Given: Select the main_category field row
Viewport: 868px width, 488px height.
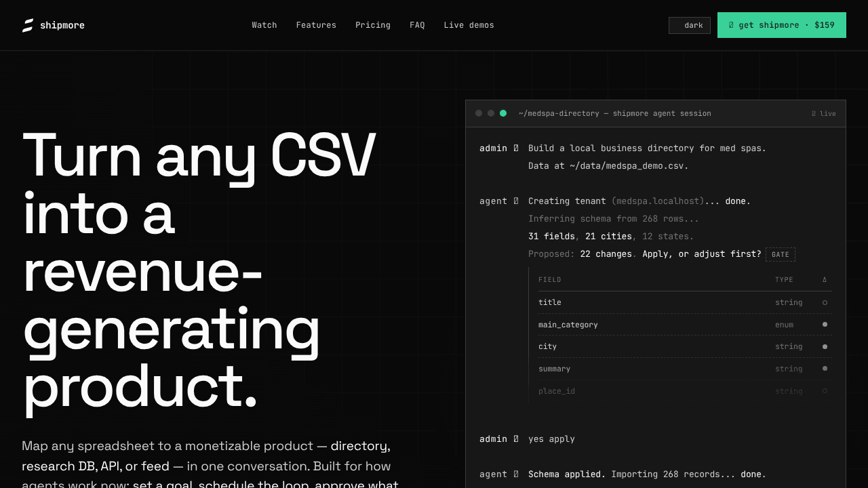Looking at the screenshot, I should (685, 325).
